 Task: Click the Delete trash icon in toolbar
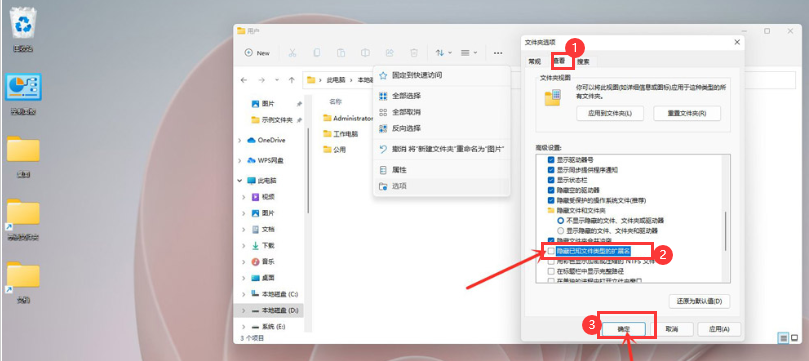[414, 53]
